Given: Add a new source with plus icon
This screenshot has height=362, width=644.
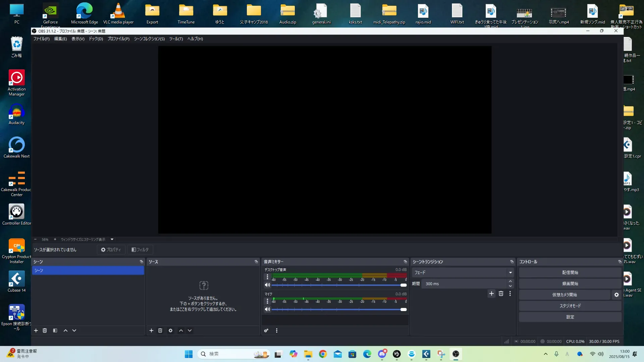Looking at the screenshot, I should 151,330.
